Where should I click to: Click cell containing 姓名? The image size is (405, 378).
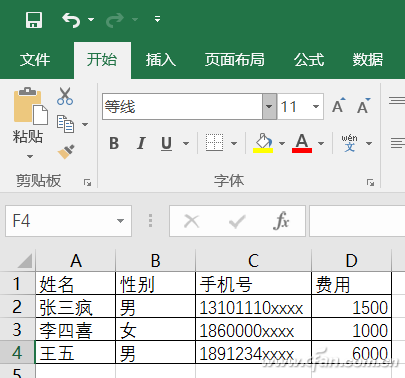tap(76, 283)
